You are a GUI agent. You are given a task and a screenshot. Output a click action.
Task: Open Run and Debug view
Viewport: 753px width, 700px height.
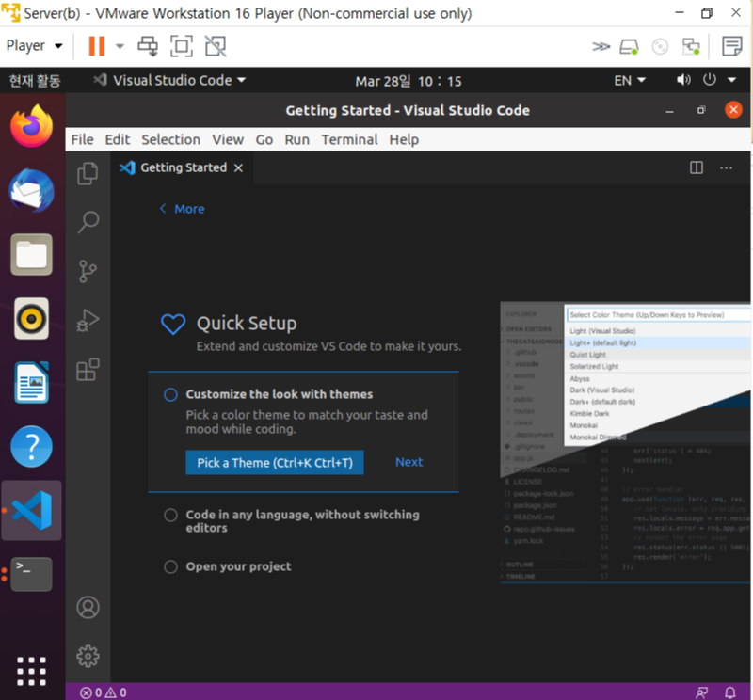click(x=88, y=321)
